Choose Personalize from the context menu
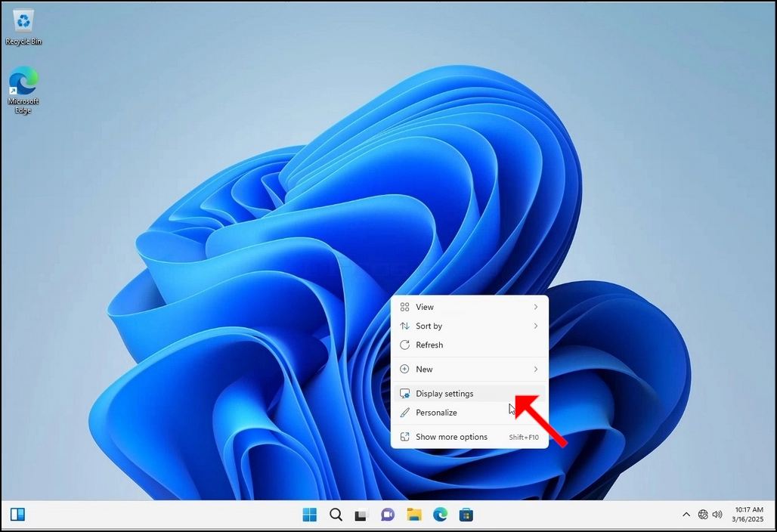777x532 pixels. [469, 412]
